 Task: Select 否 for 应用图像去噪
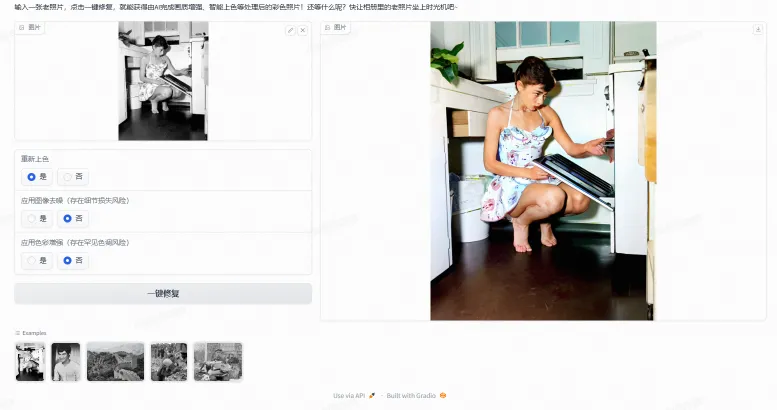coord(73,218)
